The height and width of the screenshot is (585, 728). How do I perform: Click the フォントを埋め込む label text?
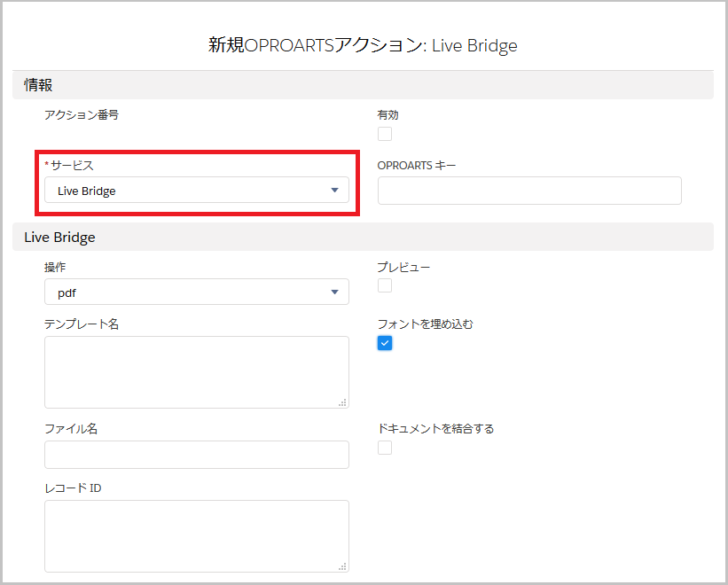[x=426, y=324]
